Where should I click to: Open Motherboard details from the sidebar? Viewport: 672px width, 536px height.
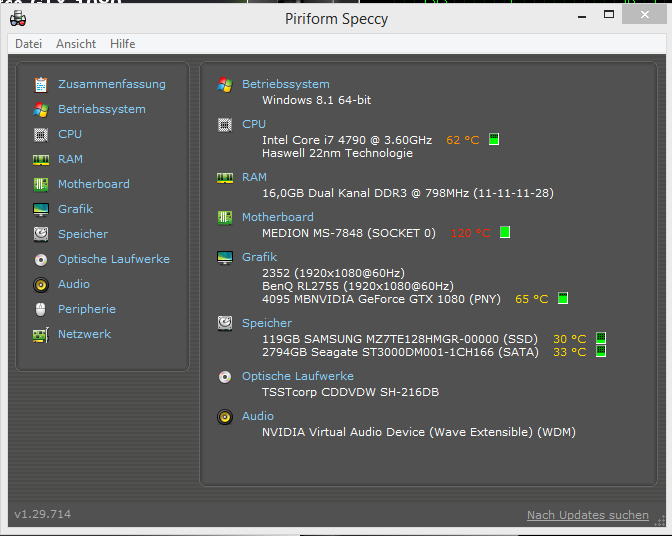94,184
